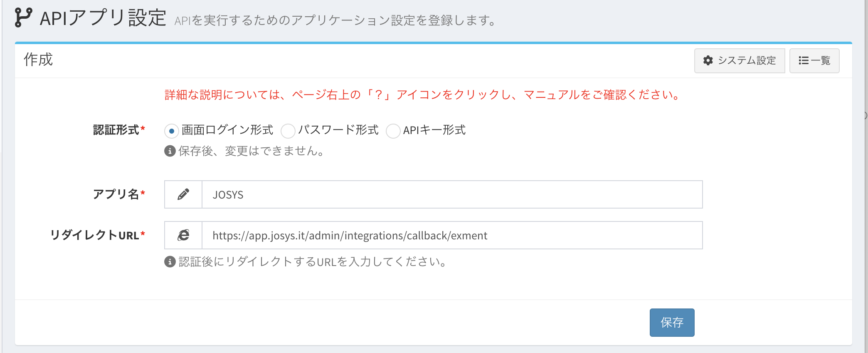Click the pencil icon beside the app name field

point(183,194)
